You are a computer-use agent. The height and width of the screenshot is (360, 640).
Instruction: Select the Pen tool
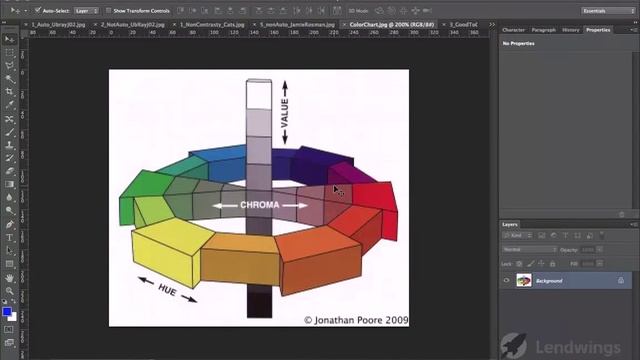point(9,224)
